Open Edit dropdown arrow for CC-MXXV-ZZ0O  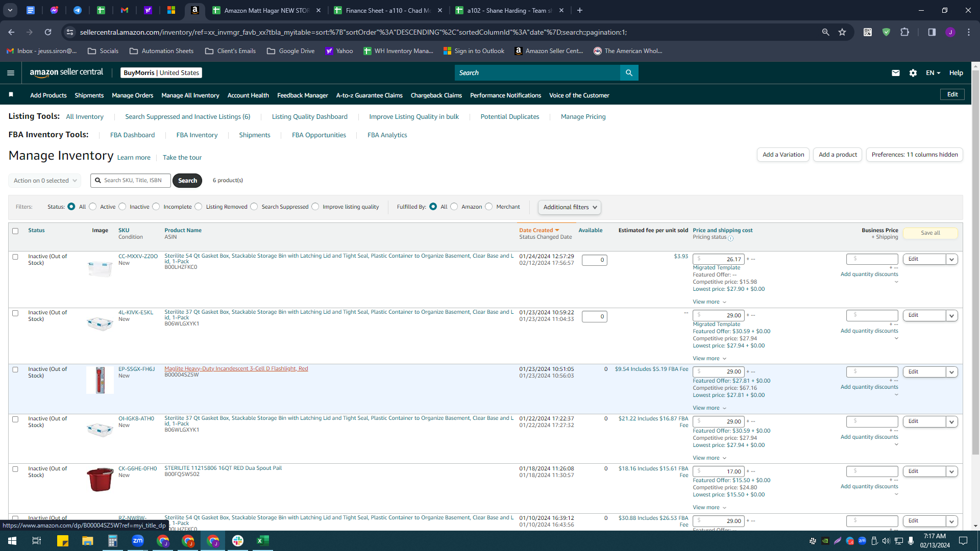[952, 260]
